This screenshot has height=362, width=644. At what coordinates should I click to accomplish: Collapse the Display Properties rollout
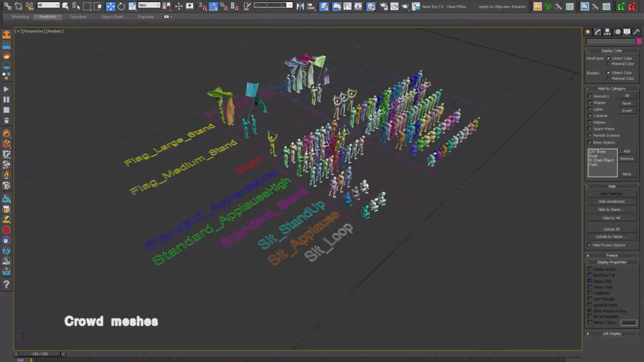tap(611, 262)
